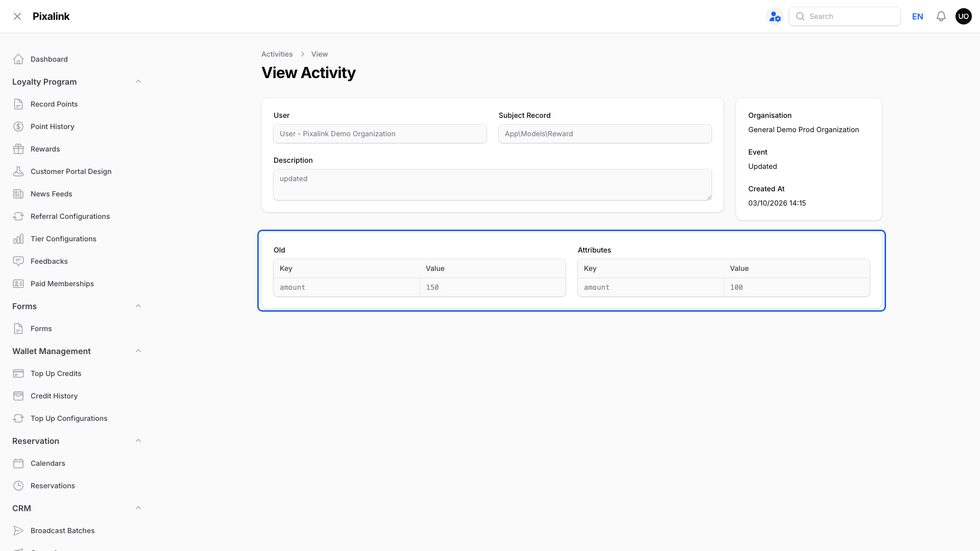The height and width of the screenshot is (551, 980).
Task: Open the UO user avatar menu
Action: [x=964, y=16]
